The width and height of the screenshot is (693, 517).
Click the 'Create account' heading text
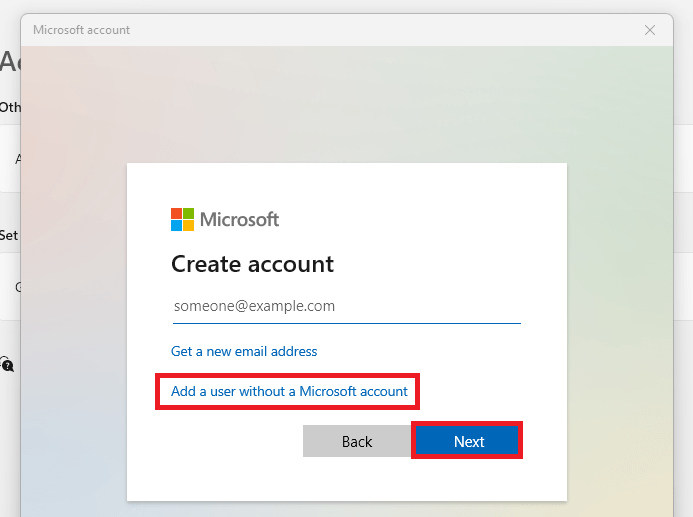252,264
